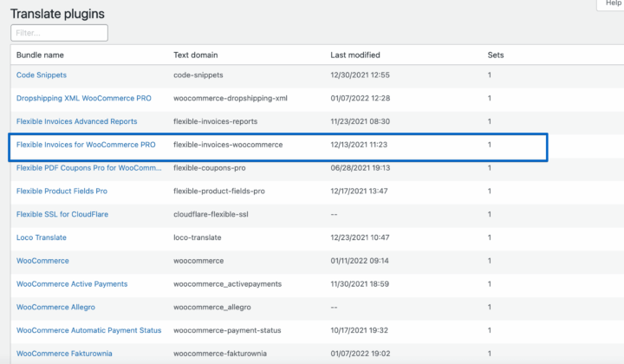This screenshot has height=364, width=624.
Task: Sort by Bundle name column header
Action: (41, 55)
